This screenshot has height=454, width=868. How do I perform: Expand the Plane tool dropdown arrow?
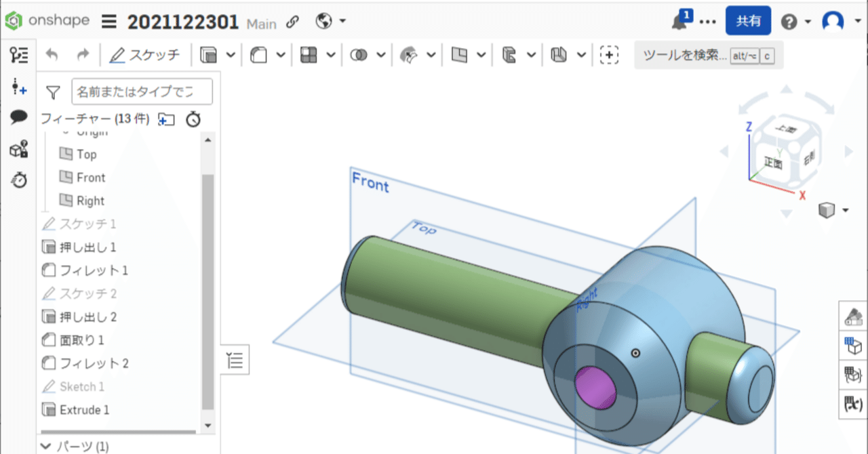(x=481, y=56)
